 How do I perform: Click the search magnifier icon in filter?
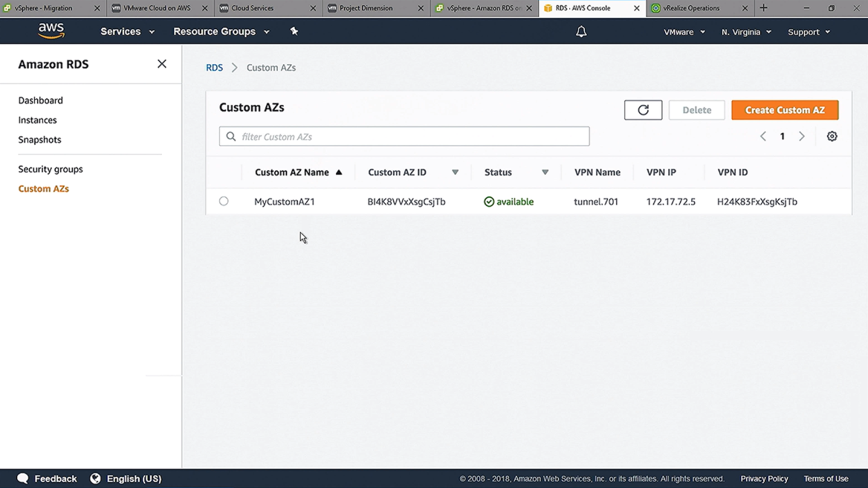[x=231, y=136]
